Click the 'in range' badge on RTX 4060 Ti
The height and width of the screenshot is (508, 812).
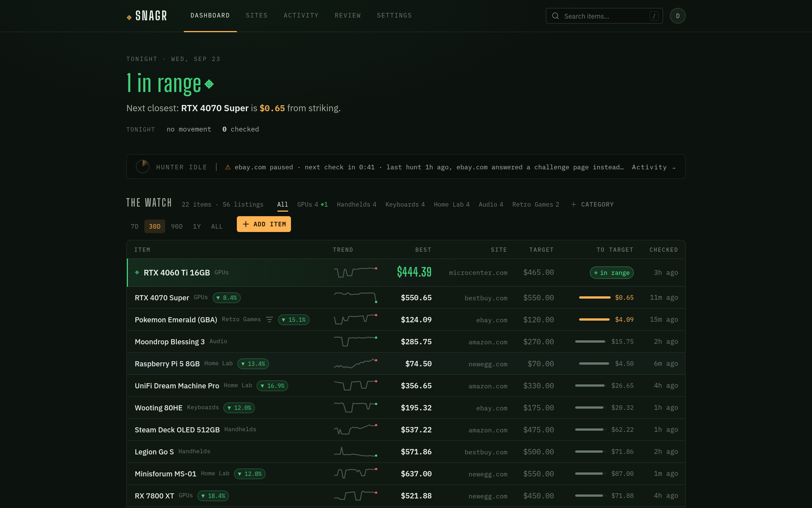pyautogui.click(x=612, y=272)
